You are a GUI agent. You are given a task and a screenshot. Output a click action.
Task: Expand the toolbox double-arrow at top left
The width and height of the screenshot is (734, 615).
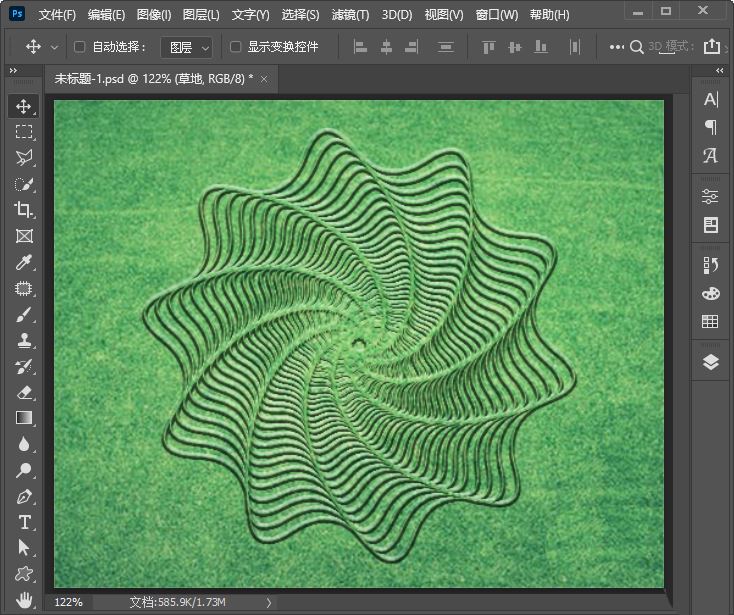pos(13,70)
